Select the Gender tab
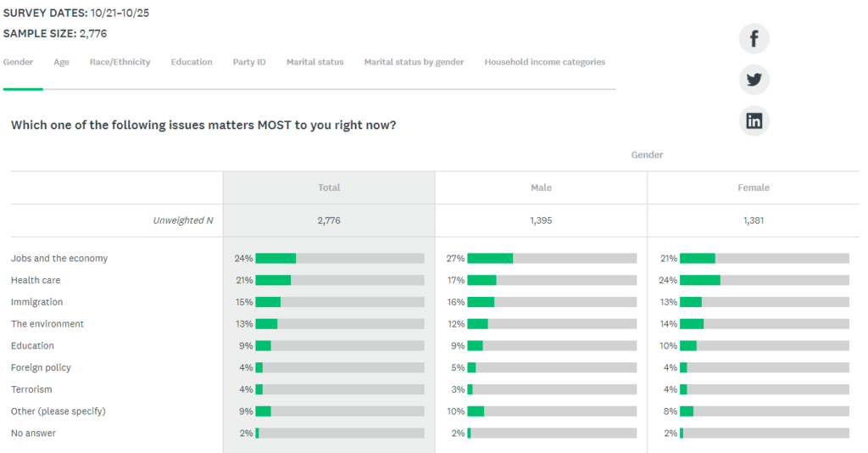Viewport: 868px width, 453px height. [19, 62]
